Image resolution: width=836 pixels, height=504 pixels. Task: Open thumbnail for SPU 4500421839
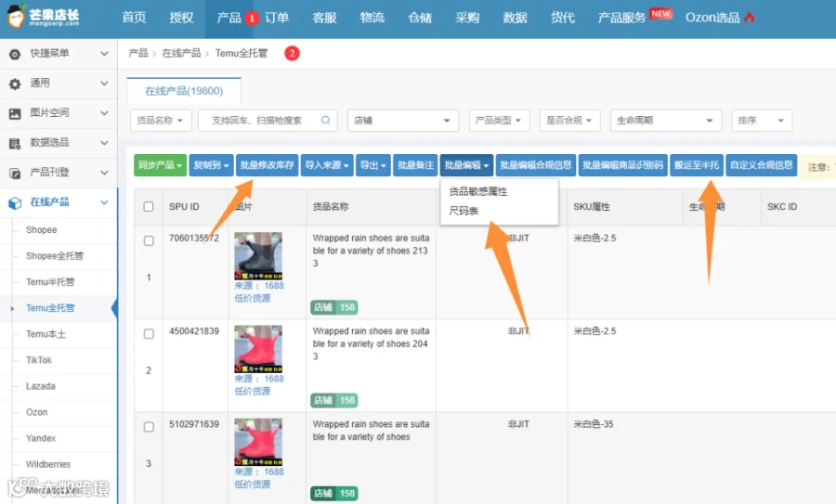click(258, 349)
